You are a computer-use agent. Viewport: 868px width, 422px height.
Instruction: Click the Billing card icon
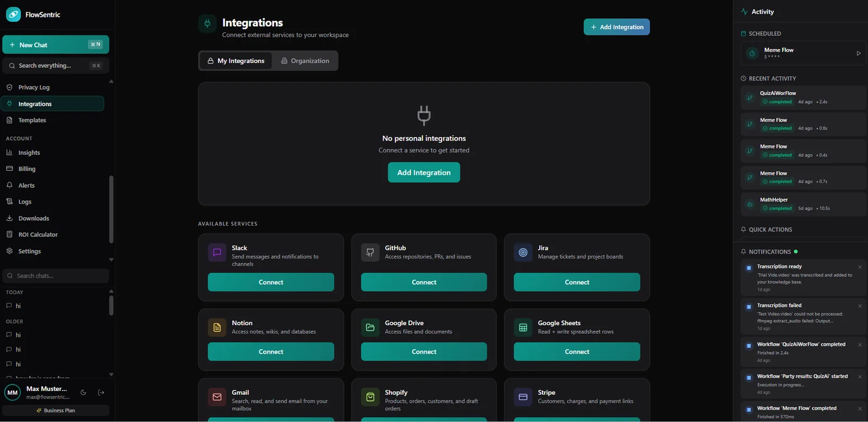(x=9, y=169)
